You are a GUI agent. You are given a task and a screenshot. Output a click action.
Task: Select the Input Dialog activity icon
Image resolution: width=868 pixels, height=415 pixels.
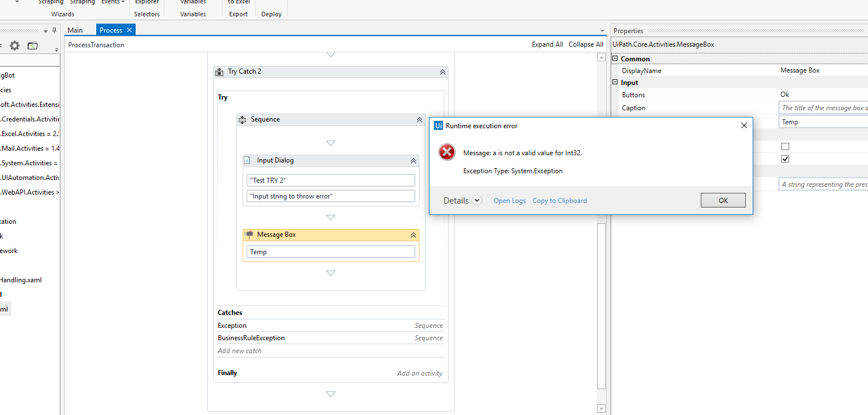click(x=247, y=160)
